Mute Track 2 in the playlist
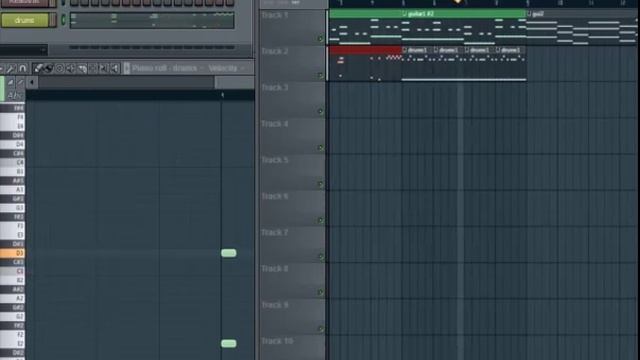 (320, 75)
